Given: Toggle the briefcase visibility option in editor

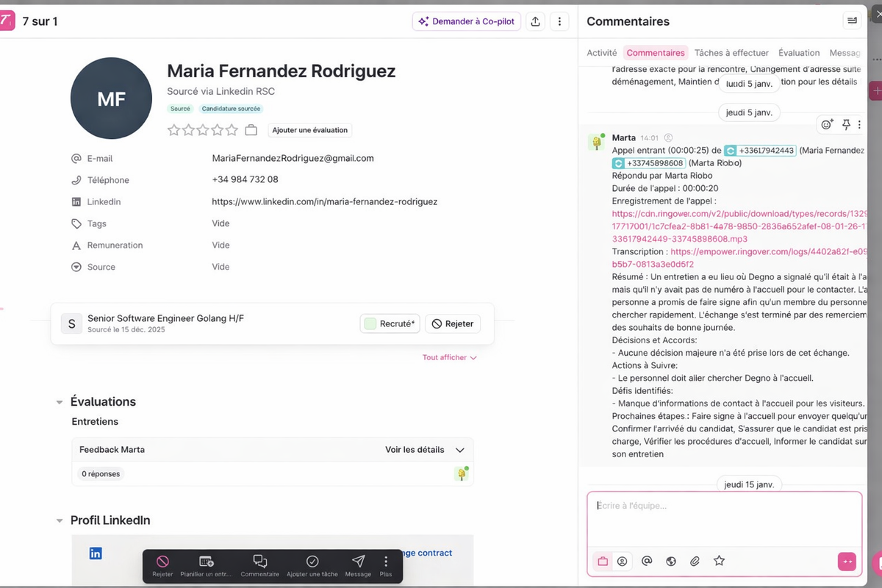Looking at the screenshot, I should click(603, 562).
